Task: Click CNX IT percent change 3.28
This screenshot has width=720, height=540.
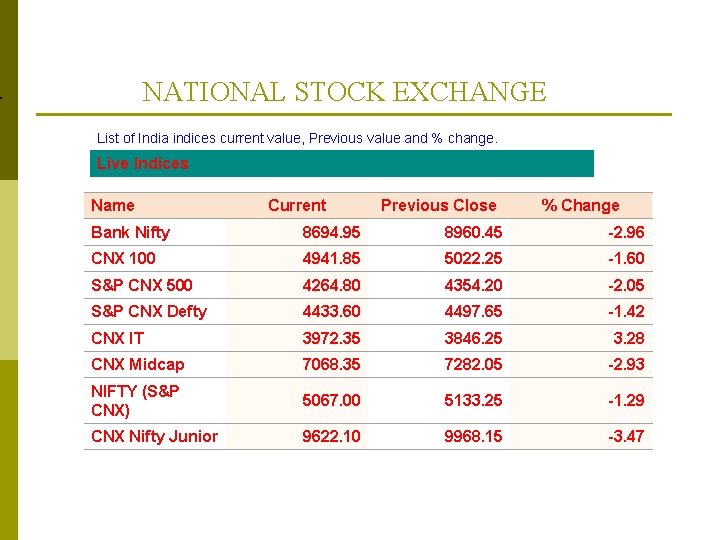Action: [629, 338]
